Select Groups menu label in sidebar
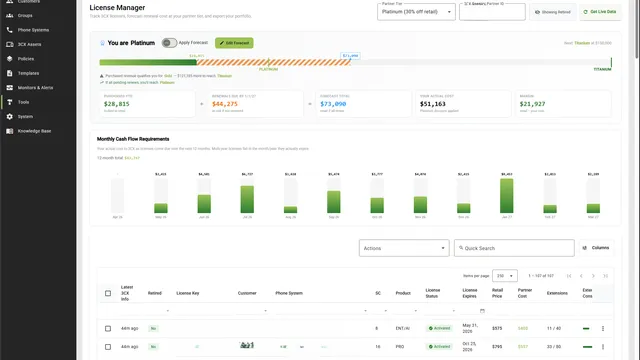This screenshot has width=640, height=360. (x=25, y=16)
